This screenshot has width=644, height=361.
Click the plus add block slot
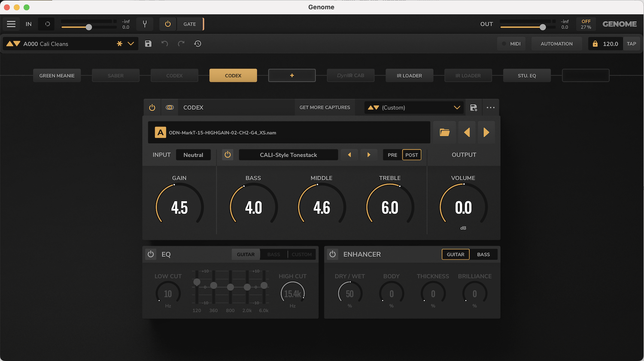[x=292, y=75]
